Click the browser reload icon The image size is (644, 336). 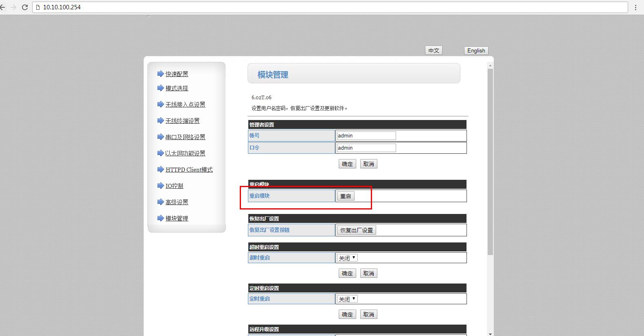click(25, 7)
